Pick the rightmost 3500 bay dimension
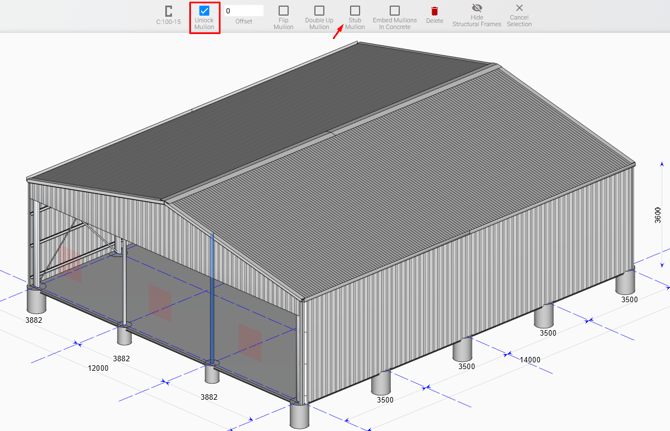The image size is (670, 431). [x=629, y=299]
